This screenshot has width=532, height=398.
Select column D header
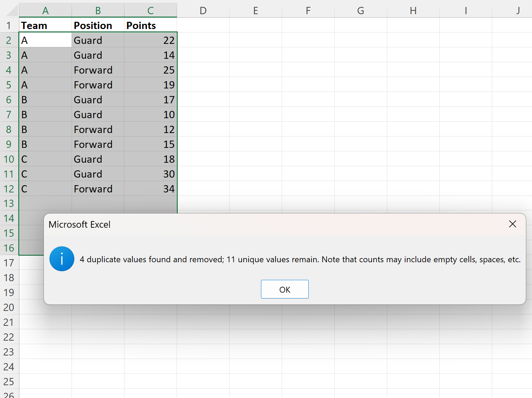click(x=203, y=11)
